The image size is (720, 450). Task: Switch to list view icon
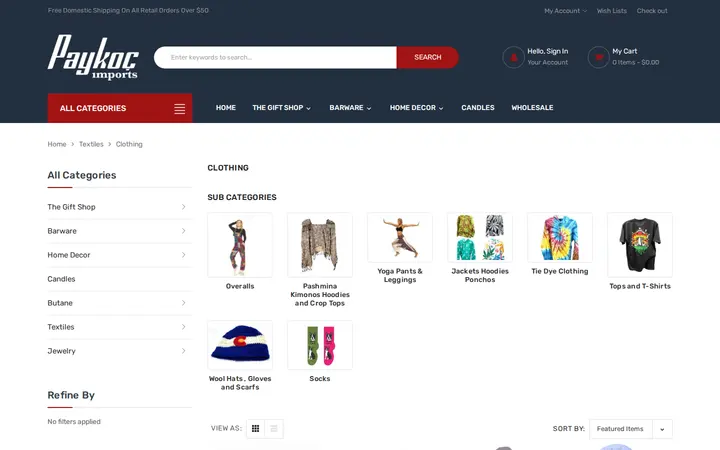[x=274, y=428]
